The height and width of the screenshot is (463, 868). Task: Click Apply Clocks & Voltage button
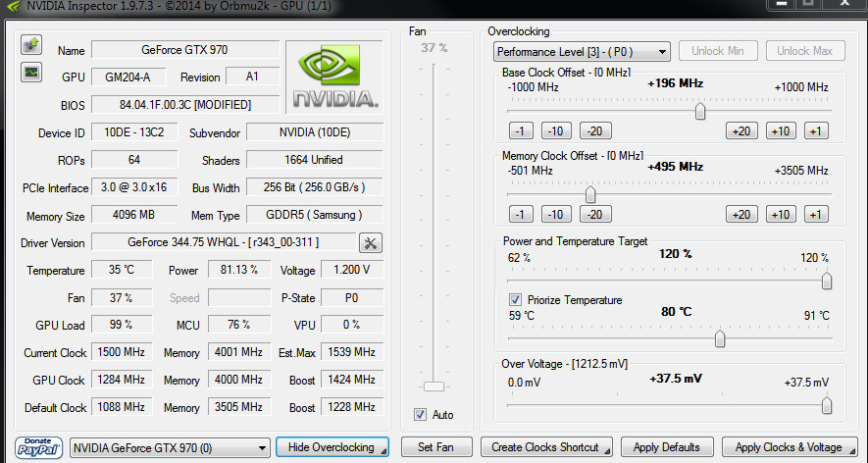pos(790,447)
